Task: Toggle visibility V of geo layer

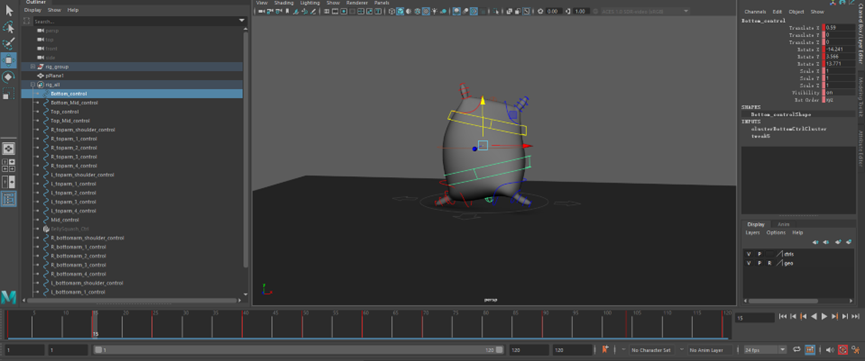Action: [749, 263]
